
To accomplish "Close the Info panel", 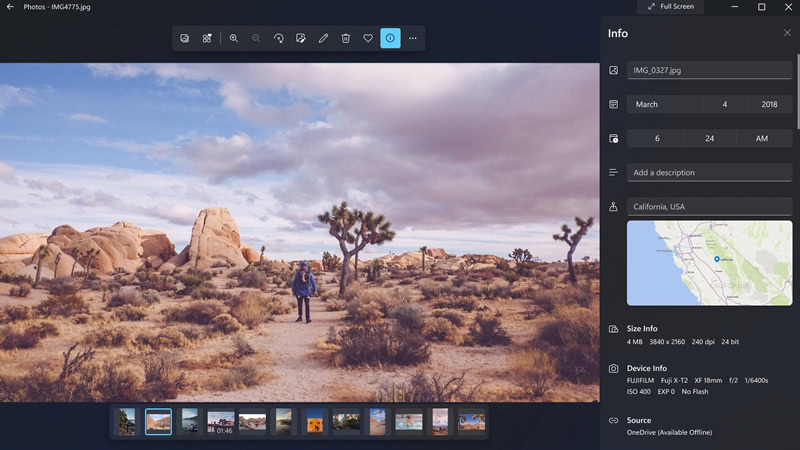I will tap(787, 33).
